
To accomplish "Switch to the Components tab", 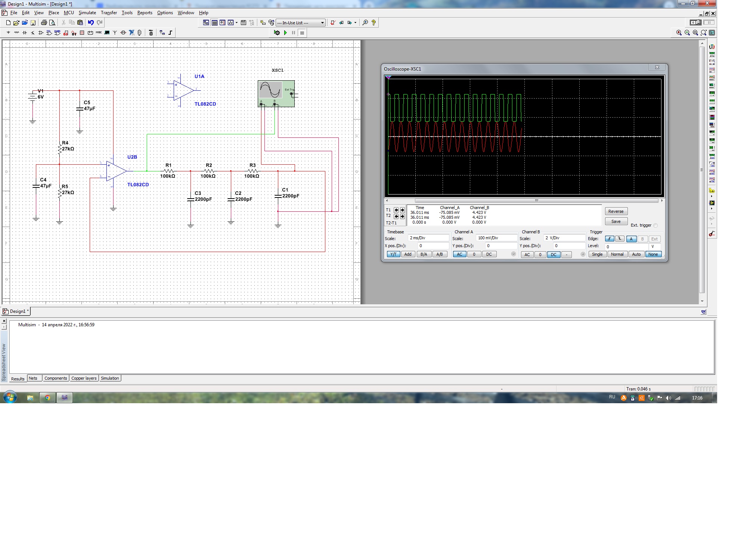I will click(56, 378).
